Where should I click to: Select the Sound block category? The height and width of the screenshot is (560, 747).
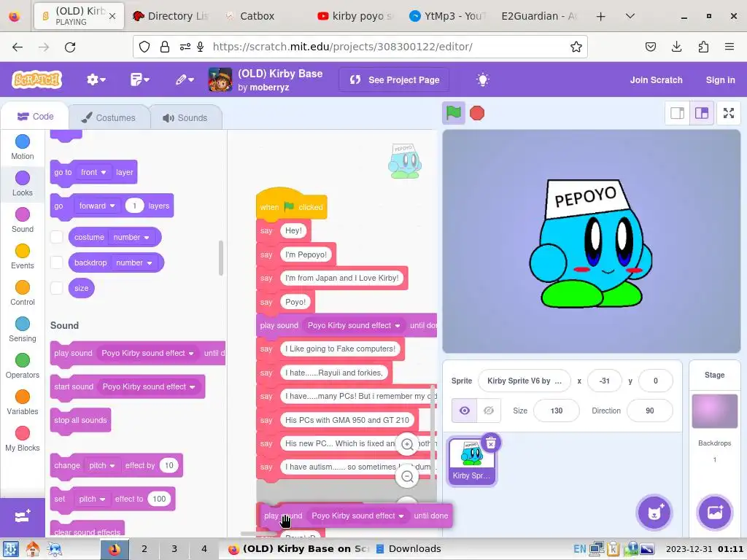(x=23, y=220)
